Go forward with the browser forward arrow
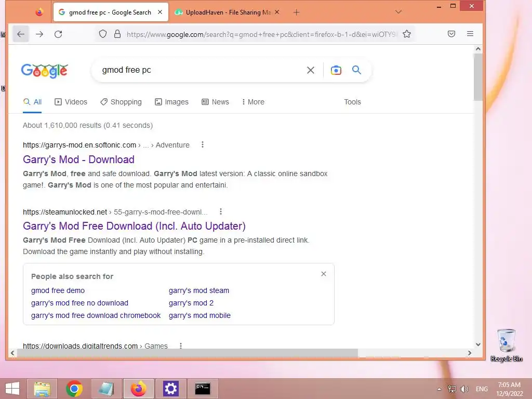 (39, 34)
